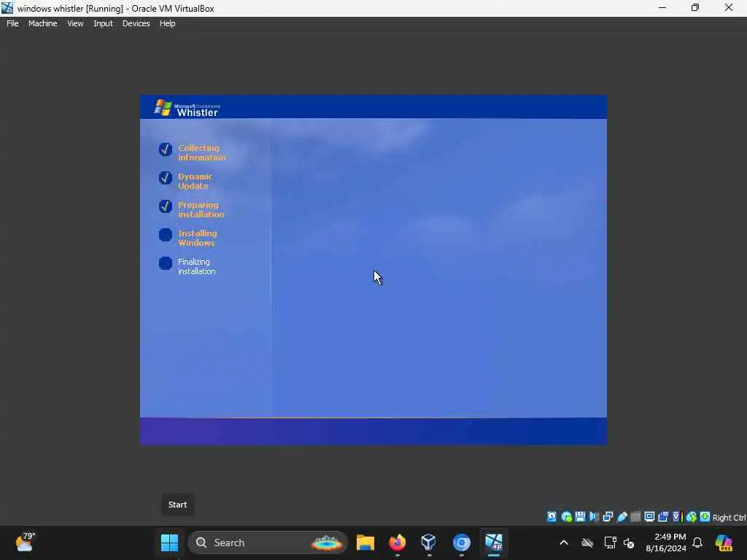Close the VirtualBox VM window
Viewport: 747px width, 560px height.
729,7
